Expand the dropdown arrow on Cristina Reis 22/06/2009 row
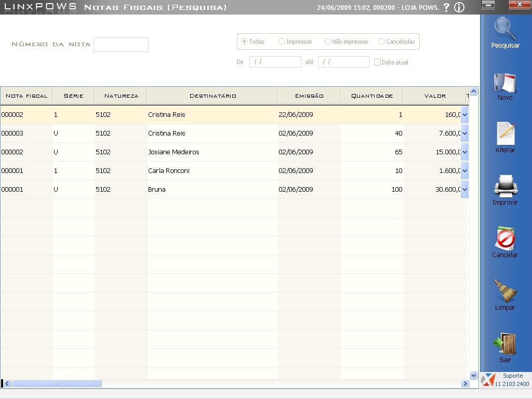This screenshot has width=532, height=399. coord(464,115)
